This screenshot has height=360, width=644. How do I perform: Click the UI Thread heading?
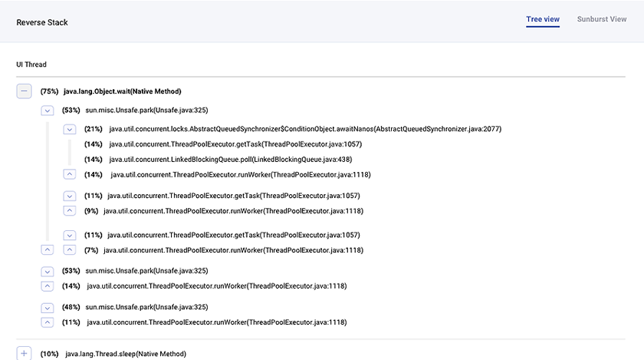pyautogui.click(x=31, y=64)
